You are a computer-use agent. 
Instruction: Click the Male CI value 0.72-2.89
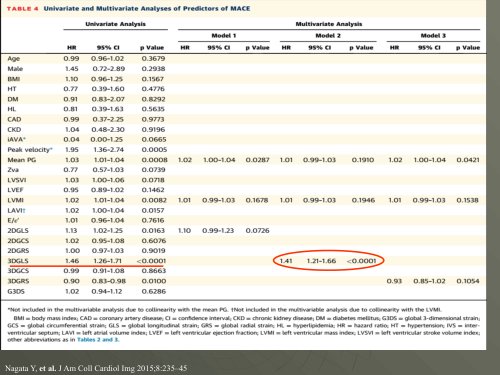coord(108,69)
